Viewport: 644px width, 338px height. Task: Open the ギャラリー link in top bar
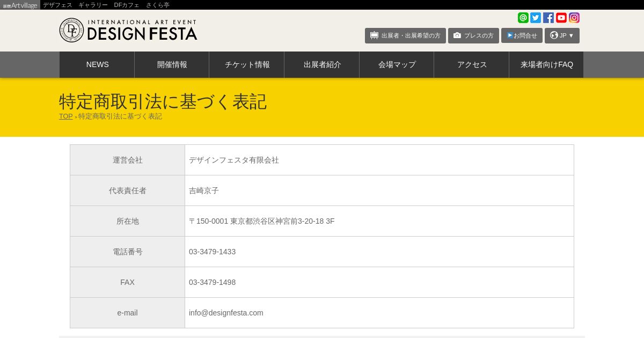pyautogui.click(x=93, y=5)
